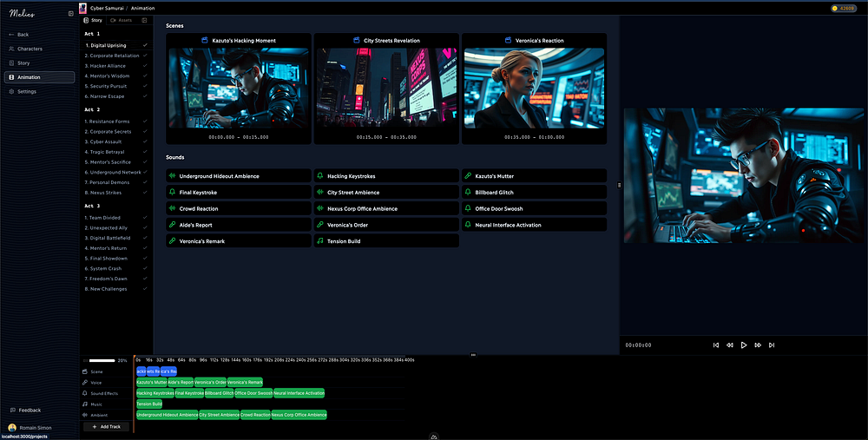Switch to the Story tab

click(x=93, y=20)
